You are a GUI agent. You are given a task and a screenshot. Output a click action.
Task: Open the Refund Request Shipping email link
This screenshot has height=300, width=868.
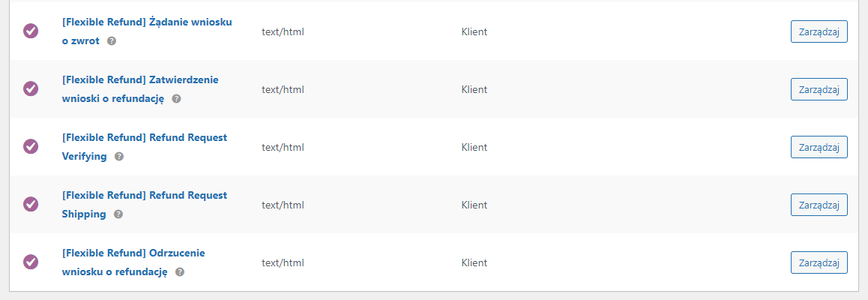coord(145,205)
